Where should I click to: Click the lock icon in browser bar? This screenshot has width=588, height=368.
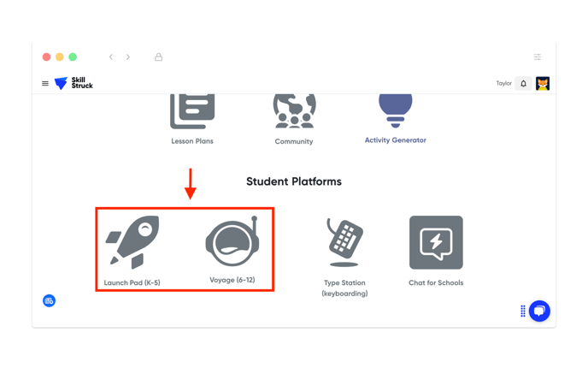(159, 57)
